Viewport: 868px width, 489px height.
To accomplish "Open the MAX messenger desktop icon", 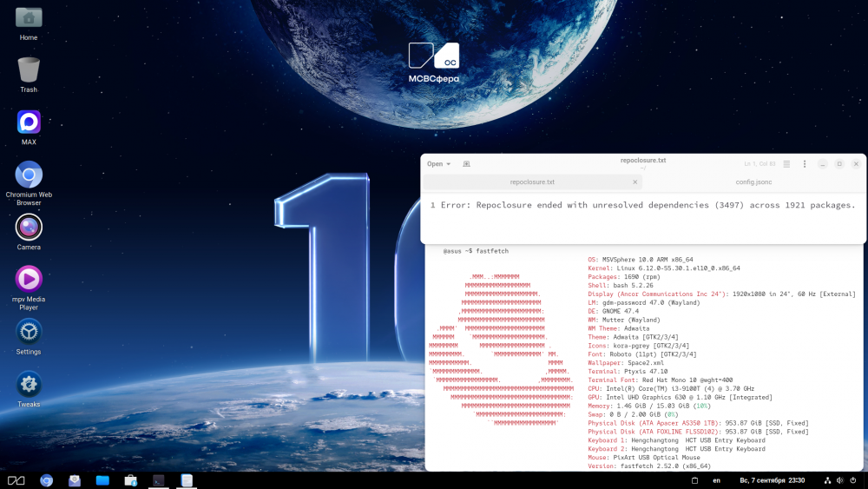I will (29, 122).
